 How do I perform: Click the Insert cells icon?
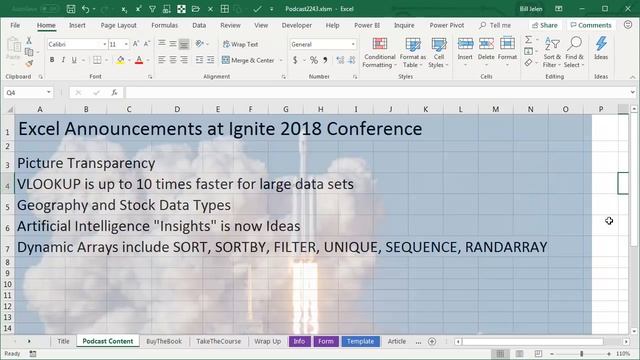click(465, 43)
